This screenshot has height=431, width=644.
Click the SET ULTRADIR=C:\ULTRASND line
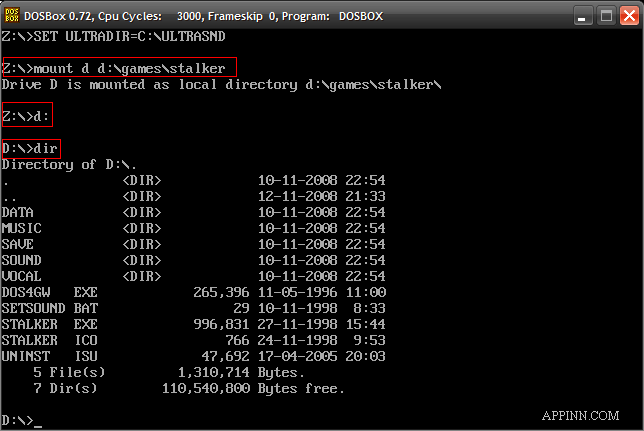click(x=113, y=37)
